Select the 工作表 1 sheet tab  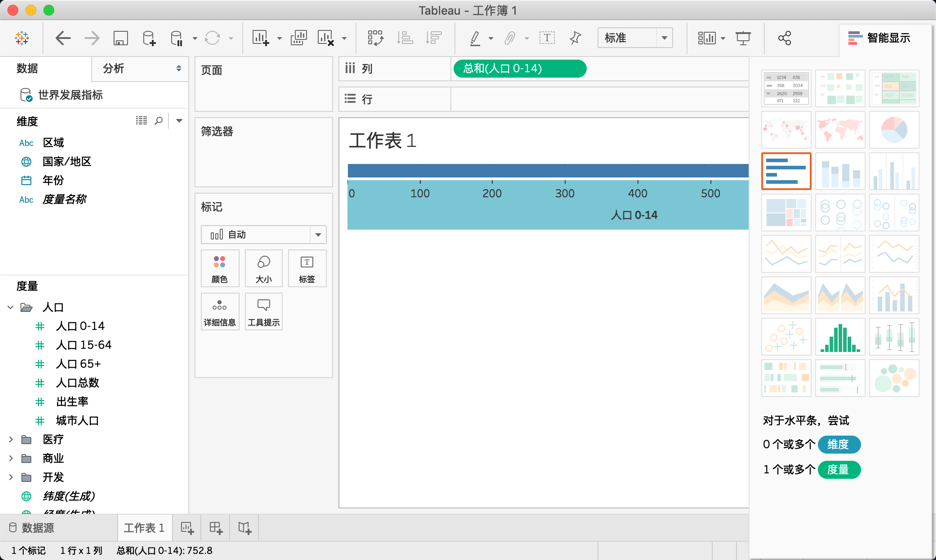pyautogui.click(x=144, y=528)
